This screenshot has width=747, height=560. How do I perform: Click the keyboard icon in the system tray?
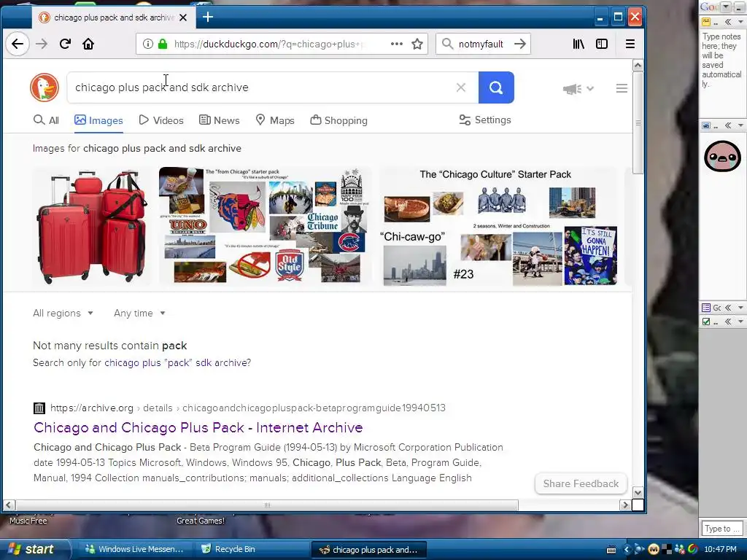(x=611, y=550)
